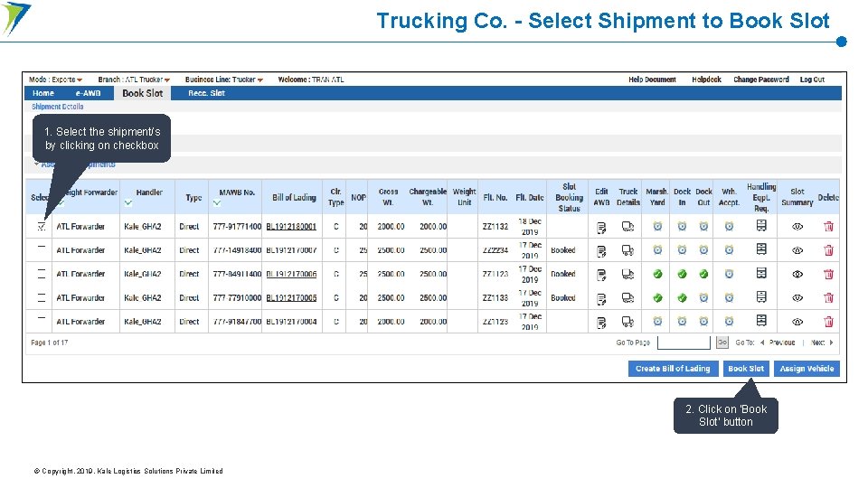The image size is (868, 488).
Task: Click Dock In icon for 777-91771400
Action: [x=682, y=226]
